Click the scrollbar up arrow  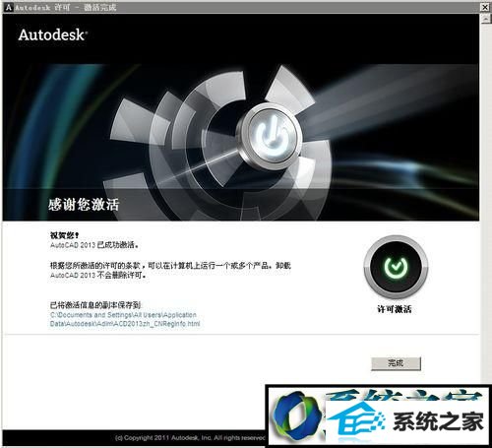tap(485, 19)
